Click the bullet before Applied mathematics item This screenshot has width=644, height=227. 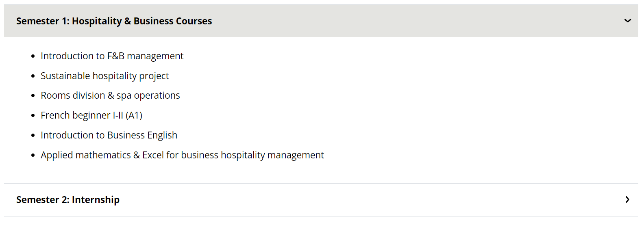tap(33, 156)
